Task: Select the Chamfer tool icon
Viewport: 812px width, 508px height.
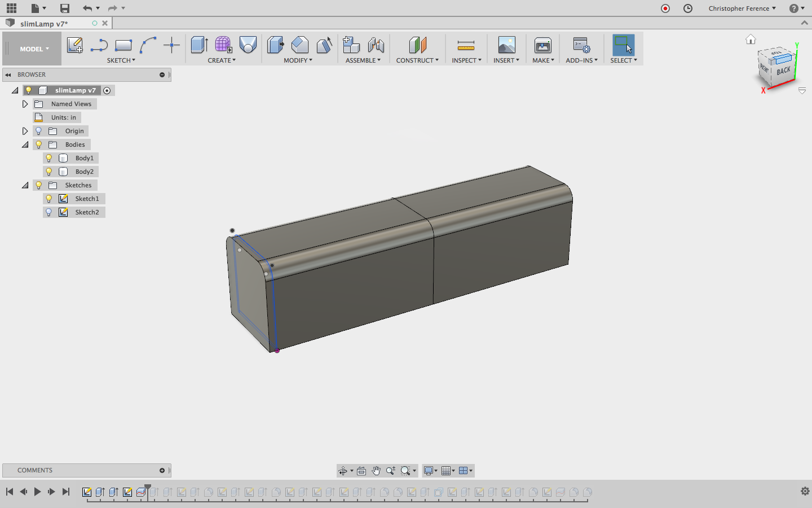Action: [x=324, y=45]
